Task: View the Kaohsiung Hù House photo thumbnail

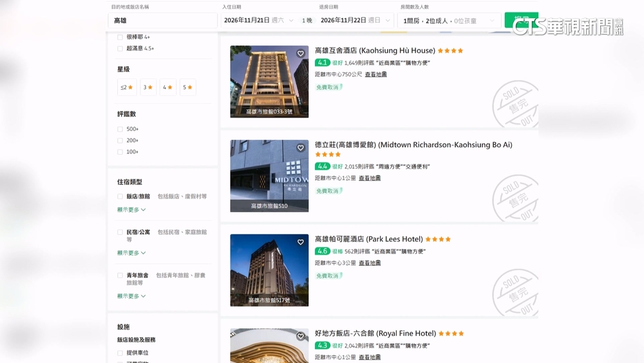Action: tap(269, 81)
